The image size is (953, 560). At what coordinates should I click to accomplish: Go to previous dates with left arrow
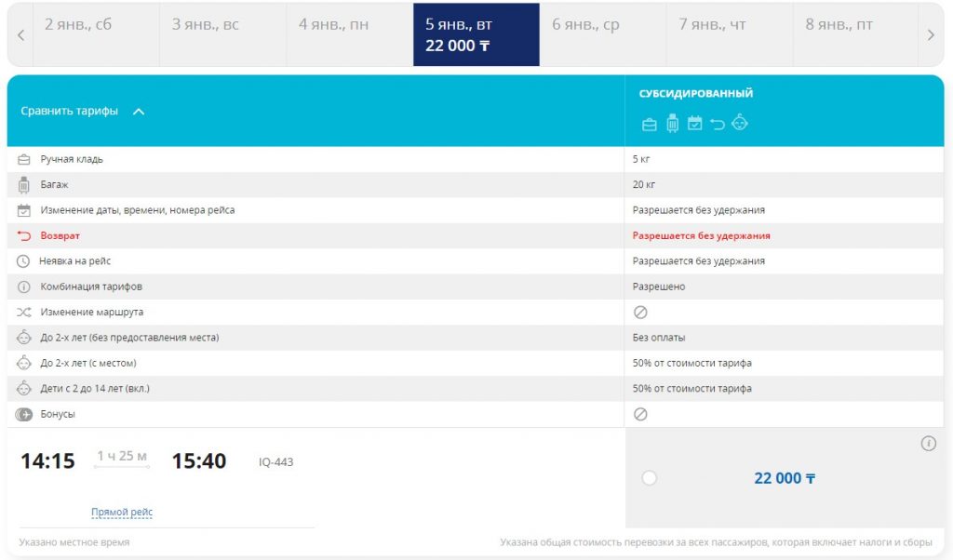coord(20,35)
